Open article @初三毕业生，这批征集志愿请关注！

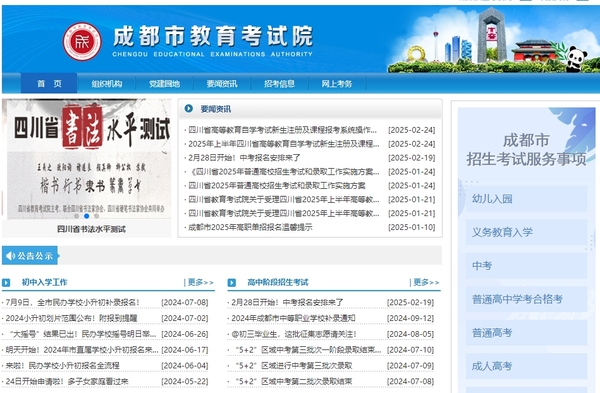[x=294, y=334]
